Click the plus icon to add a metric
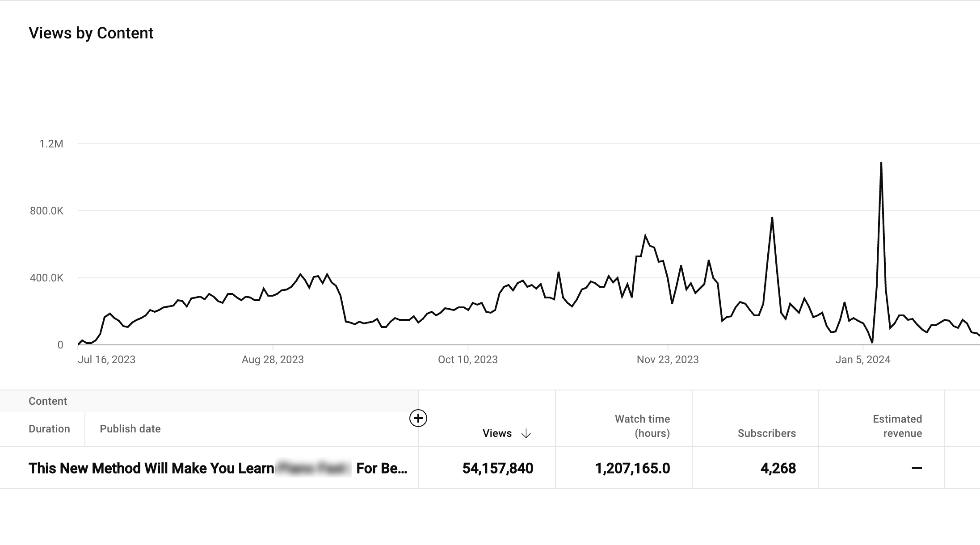Viewport: 980px width, 545px height. pyautogui.click(x=418, y=418)
